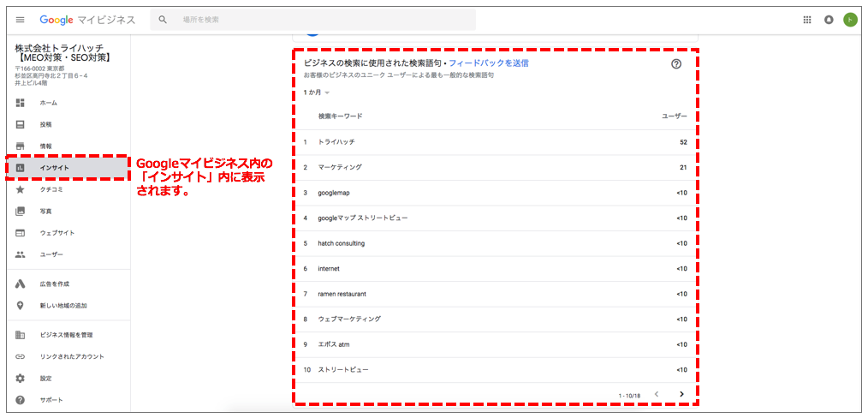
Task: Click the ホーム dashboard icon
Action: click(21, 103)
